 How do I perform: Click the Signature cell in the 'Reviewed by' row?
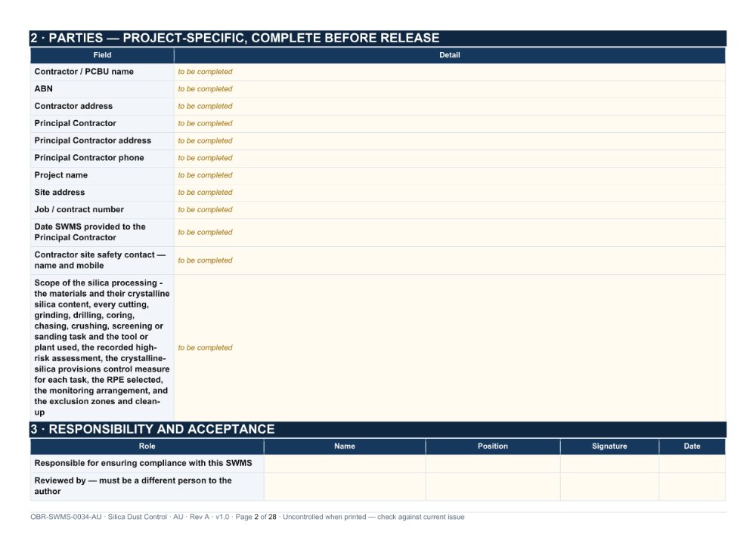pyautogui.click(x=609, y=486)
